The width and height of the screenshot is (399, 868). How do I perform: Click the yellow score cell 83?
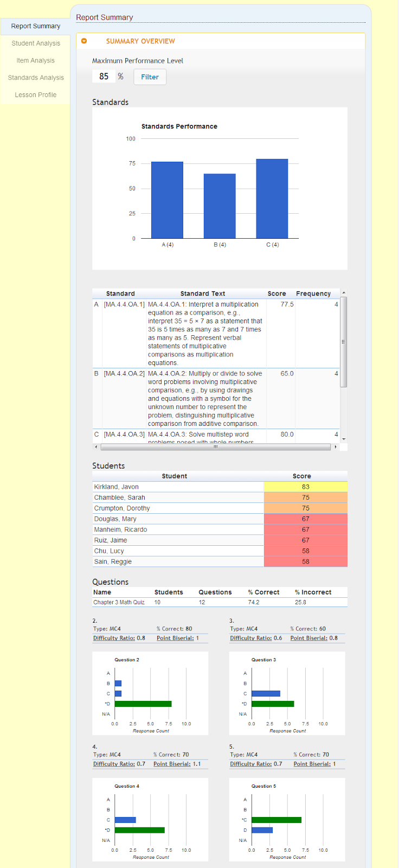point(306,487)
